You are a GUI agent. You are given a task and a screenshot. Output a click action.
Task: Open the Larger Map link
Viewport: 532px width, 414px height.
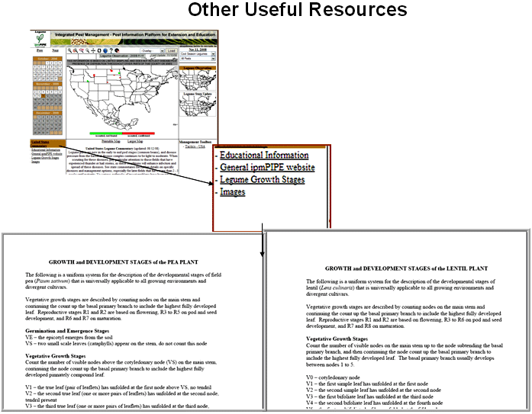pyautogui.click(x=134, y=141)
